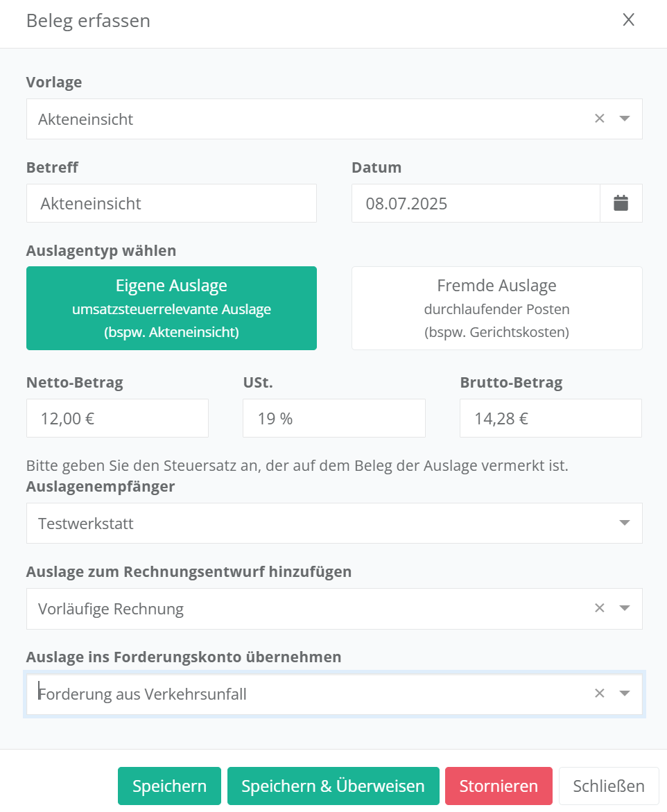667x812 pixels.
Task: Edit the USt. percentage field
Action: [x=333, y=418]
